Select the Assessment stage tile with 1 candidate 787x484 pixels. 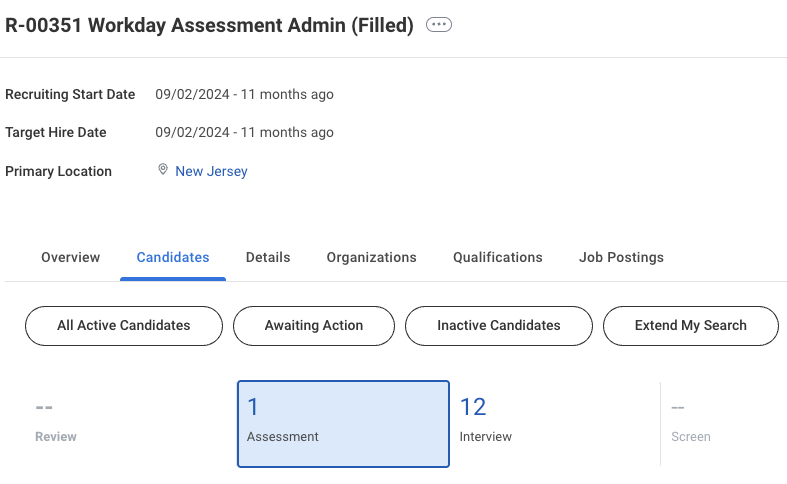(x=343, y=424)
